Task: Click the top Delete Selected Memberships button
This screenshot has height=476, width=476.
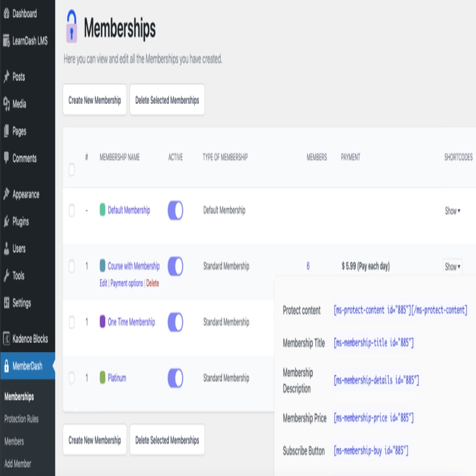Action: (x=167, y=100)
